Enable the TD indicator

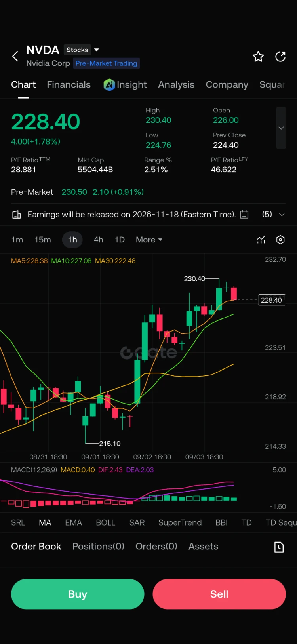tap(247, 523)
